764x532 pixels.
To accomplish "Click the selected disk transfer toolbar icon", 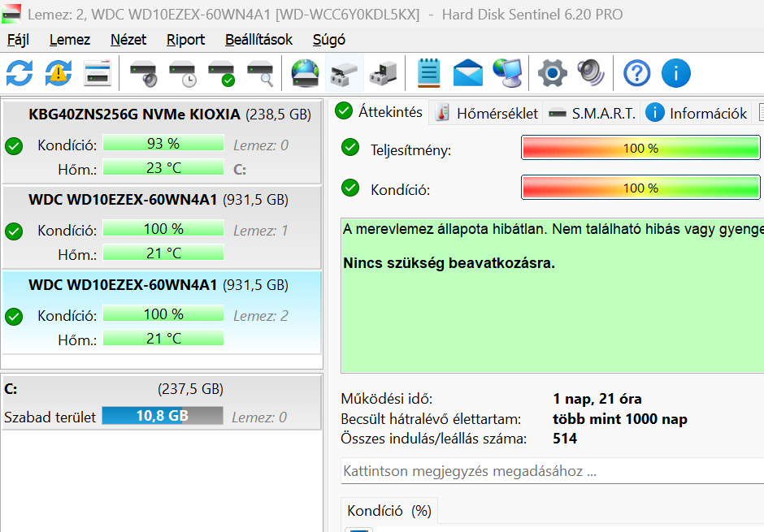I will (344, 73).
